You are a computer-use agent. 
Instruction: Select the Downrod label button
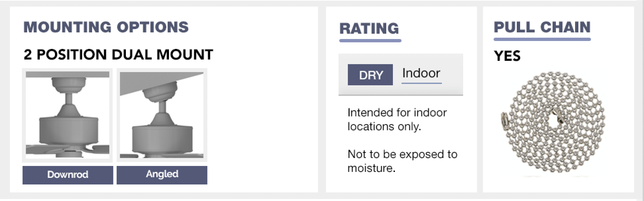coord(68,175)
